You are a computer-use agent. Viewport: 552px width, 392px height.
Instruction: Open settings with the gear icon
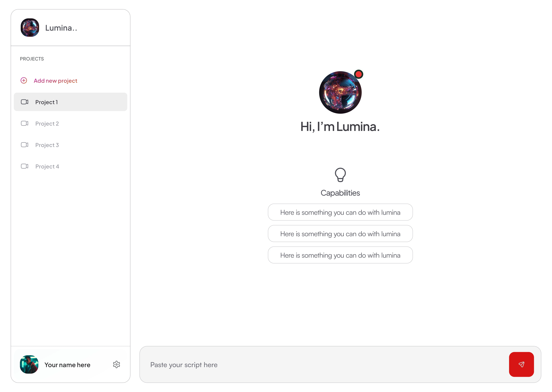(x=117, y=364)
